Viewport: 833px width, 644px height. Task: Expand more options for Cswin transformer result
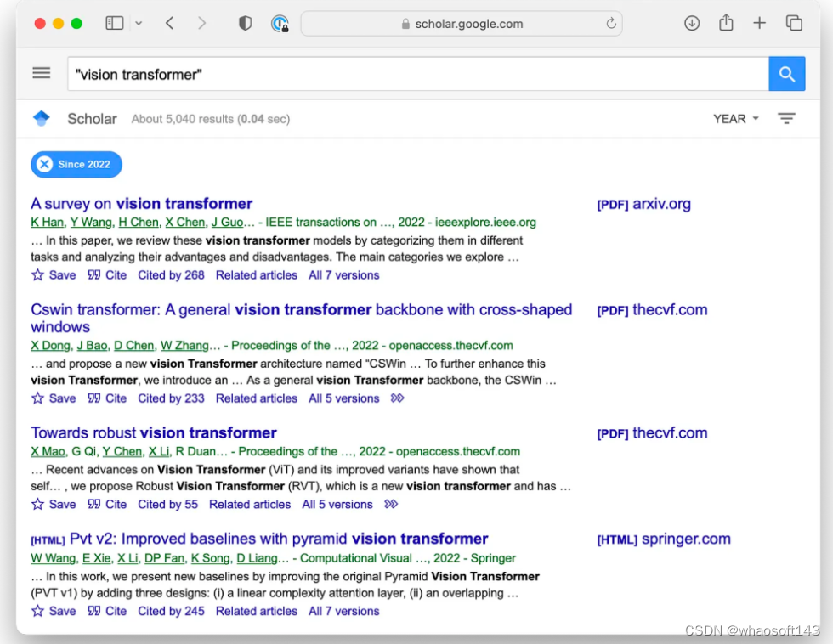tap(398, 398)
